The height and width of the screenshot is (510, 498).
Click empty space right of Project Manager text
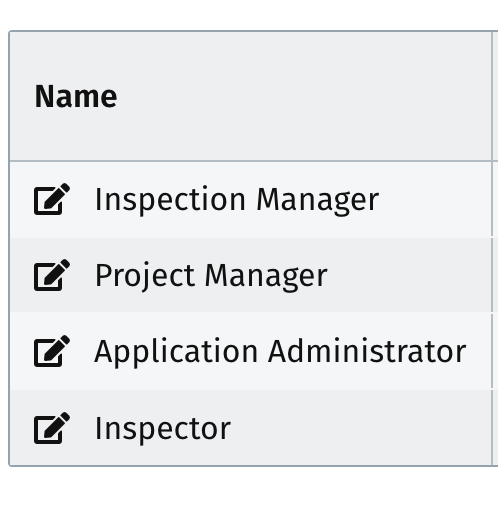pyautogui.click(x=409, y=275)
